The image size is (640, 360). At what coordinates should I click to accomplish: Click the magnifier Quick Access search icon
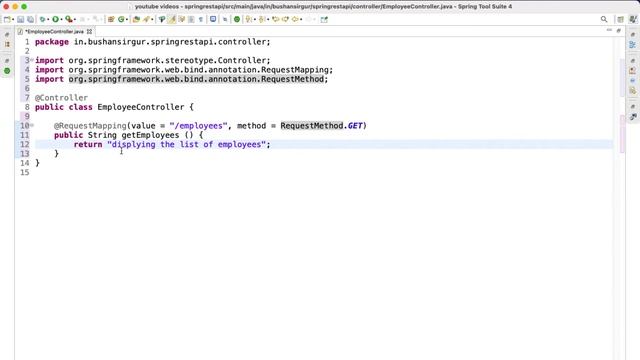[604, 19]
